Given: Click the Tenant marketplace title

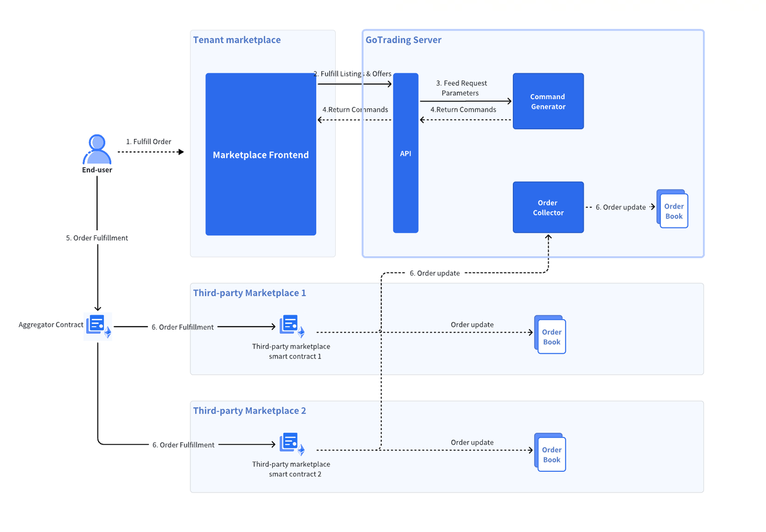Looking at the screenshot, I should point(237,40).
